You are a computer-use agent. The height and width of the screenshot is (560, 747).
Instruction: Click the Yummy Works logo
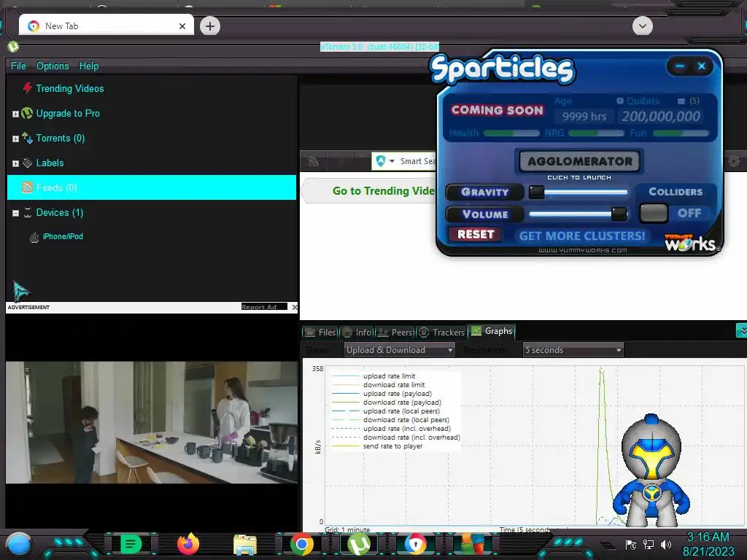click(692, 242)
